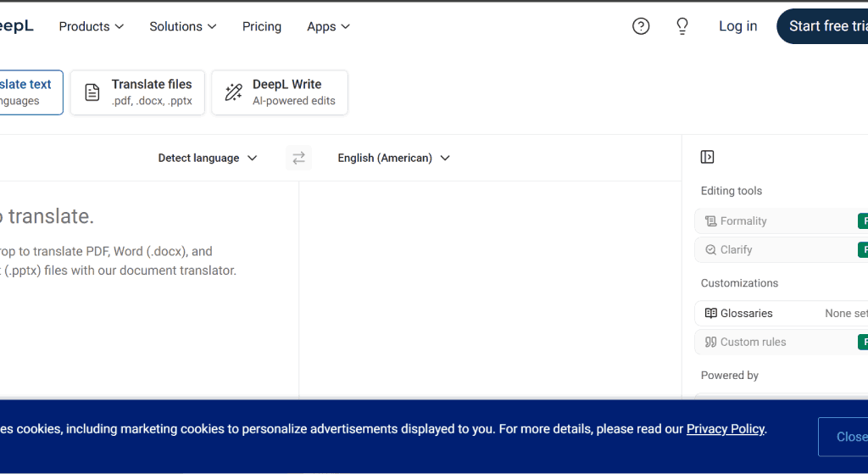Expand the Apps menu
The image size is (868, 474).
point(328,26)
